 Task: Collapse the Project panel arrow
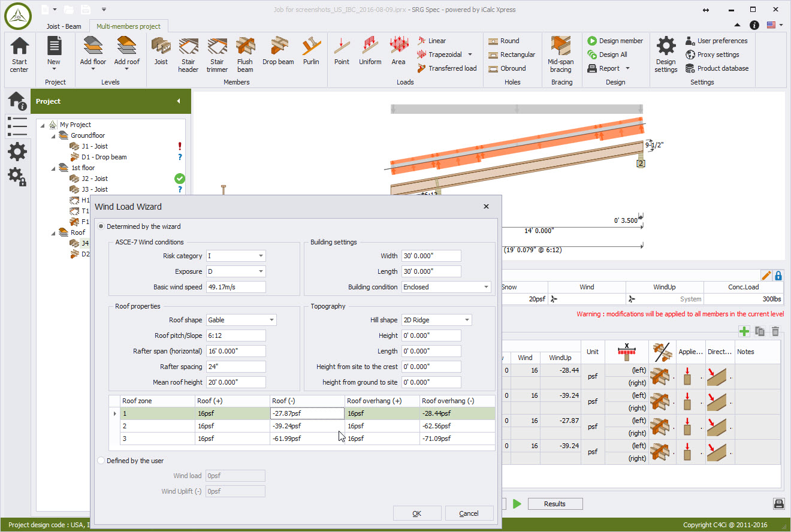click(x=179, y=101)
